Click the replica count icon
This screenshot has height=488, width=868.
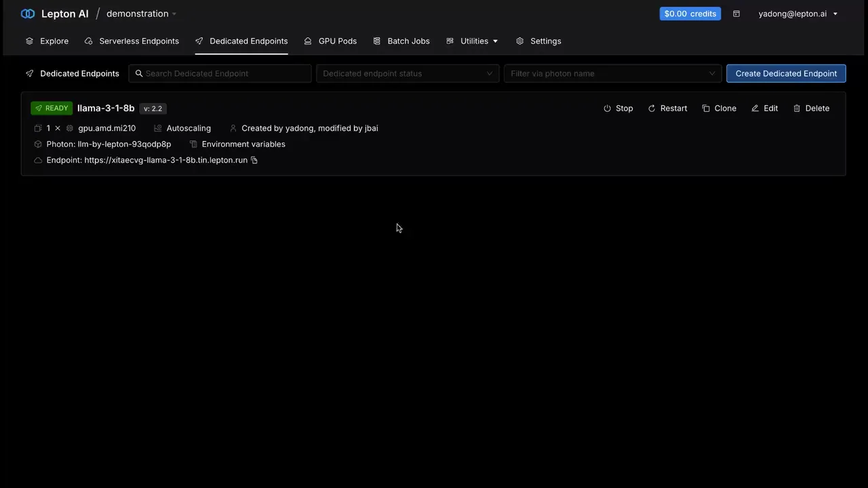tap(38, 128)
